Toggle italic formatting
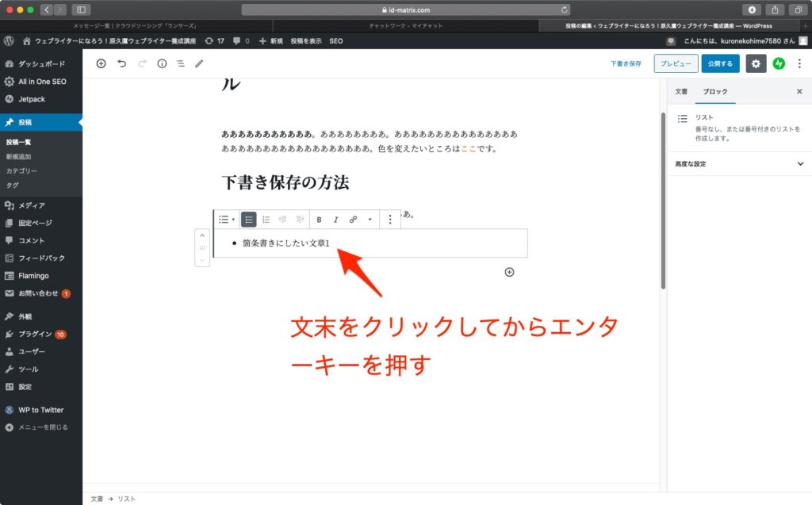The width and height of the screenshot is (812, 505). (x=335, y=220)
